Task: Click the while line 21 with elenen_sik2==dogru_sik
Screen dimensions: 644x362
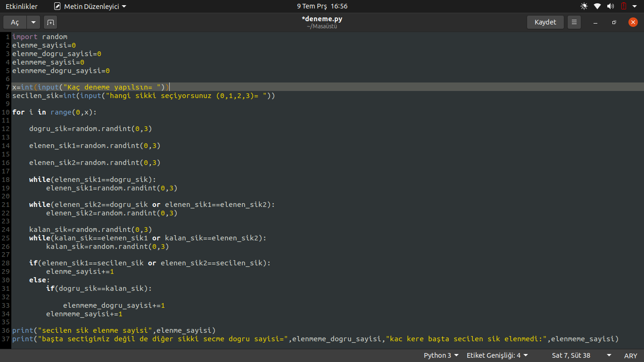Action: pos(152,205)
